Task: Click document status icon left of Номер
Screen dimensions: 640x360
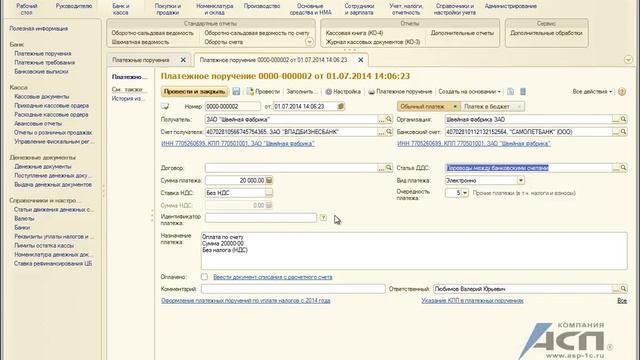Action: [x=165, y=107]
